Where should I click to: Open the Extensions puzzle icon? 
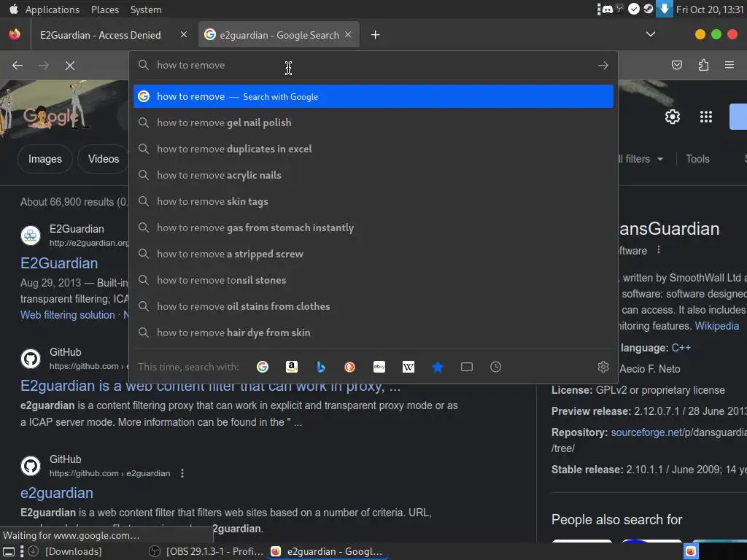point(703,65)
